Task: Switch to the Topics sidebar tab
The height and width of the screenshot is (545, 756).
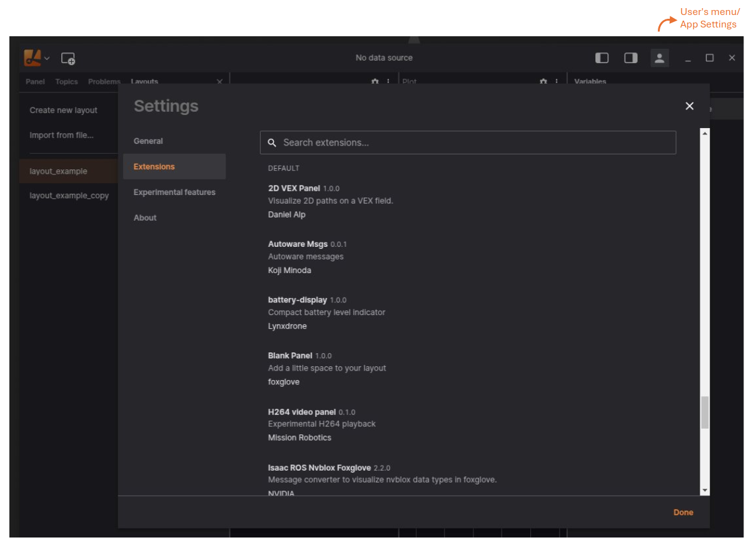Action: pos(66,82)
